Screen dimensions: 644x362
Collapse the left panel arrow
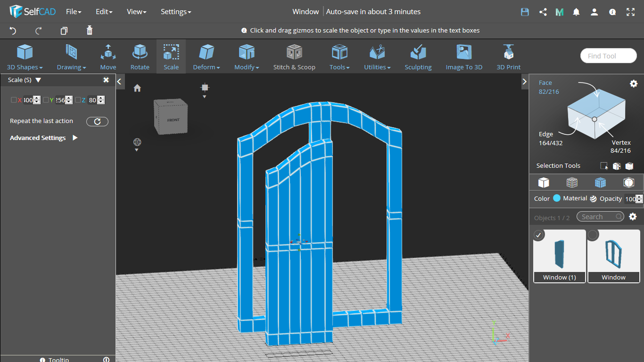click(x=120, y=82)
